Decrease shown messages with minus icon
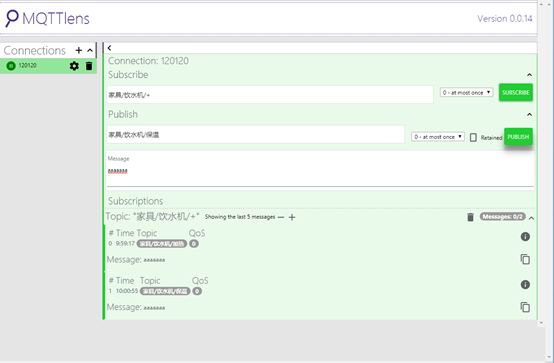 pyautogui.click(x=281, y=217)
